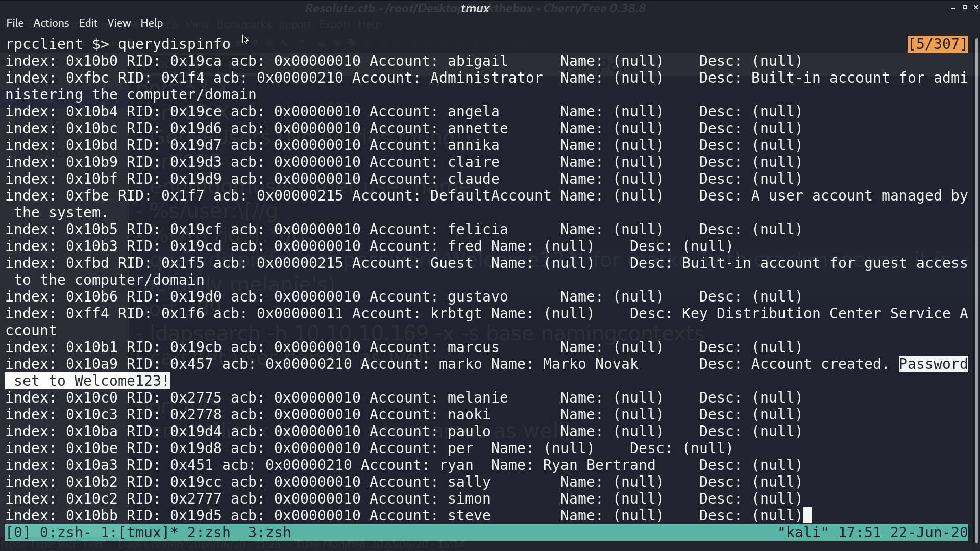Switch to tmux window 0:zsh

pos(65,532)
